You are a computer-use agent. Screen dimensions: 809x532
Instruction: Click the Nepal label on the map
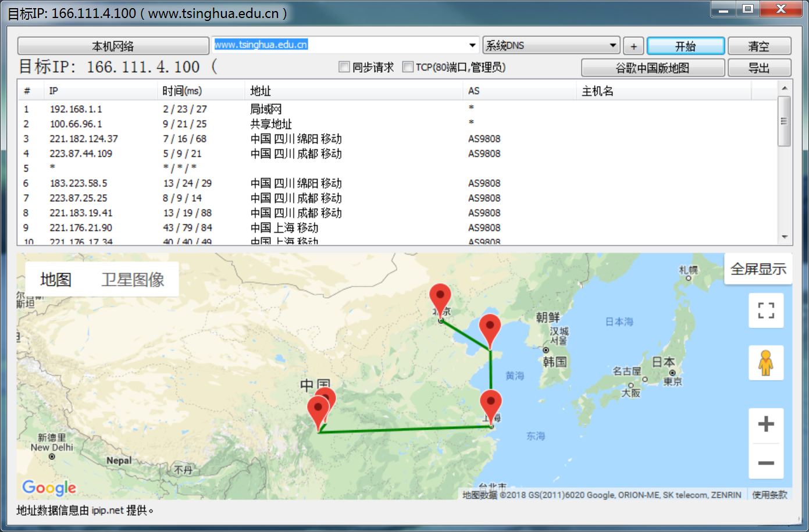pyautogui.click(x=119, y=460)
